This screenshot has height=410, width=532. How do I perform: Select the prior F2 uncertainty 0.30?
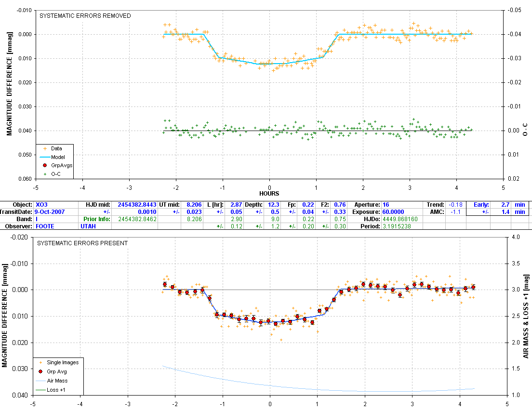(x=340, y=226)
